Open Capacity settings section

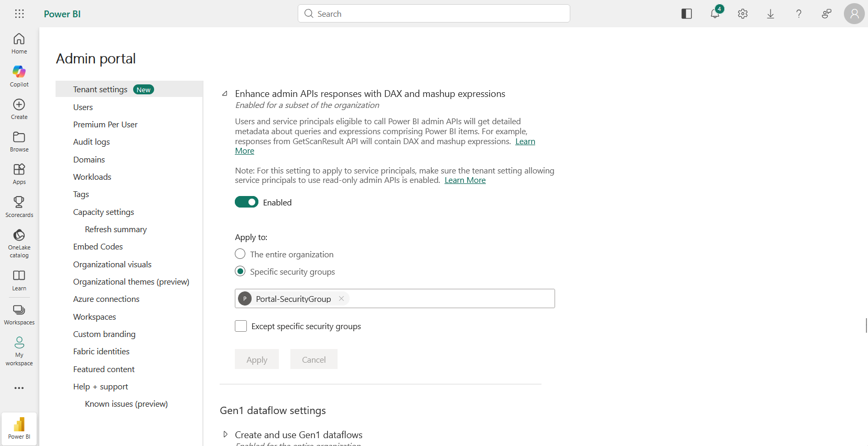[104, 212]
